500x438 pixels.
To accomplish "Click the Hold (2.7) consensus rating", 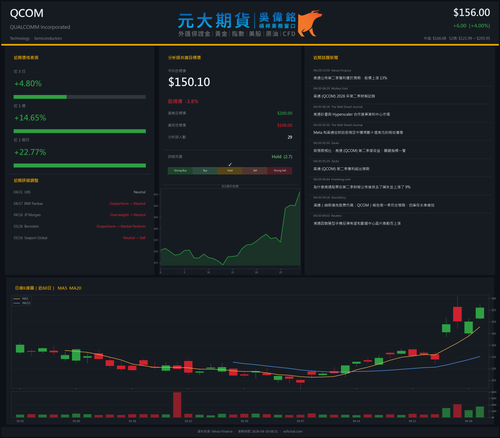I will click(282, 157).
